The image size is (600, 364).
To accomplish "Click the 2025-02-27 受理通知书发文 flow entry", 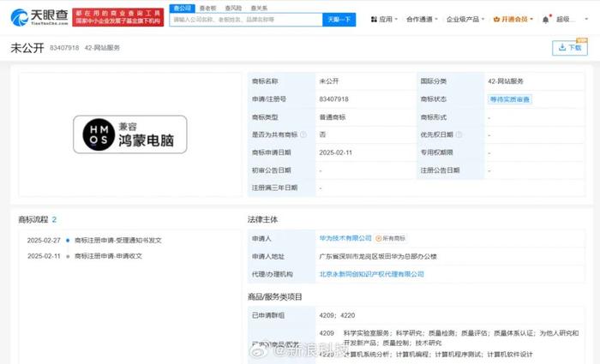I will [x=94, y=241].
